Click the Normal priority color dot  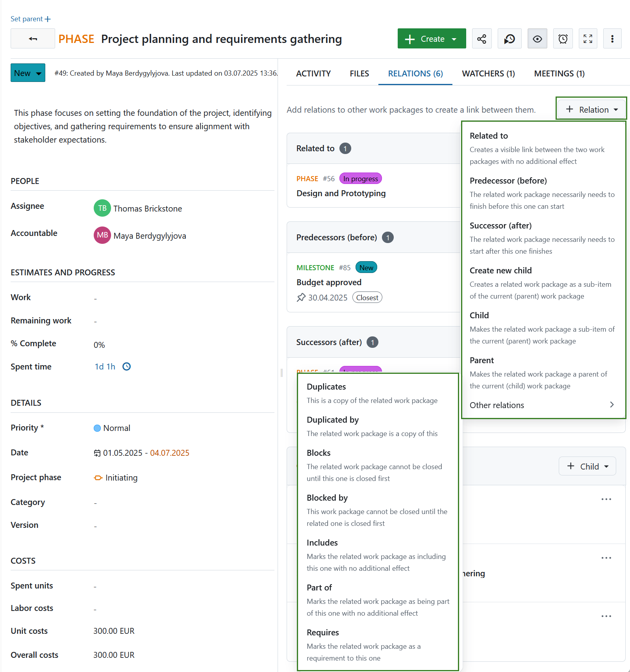pos(97,428)
